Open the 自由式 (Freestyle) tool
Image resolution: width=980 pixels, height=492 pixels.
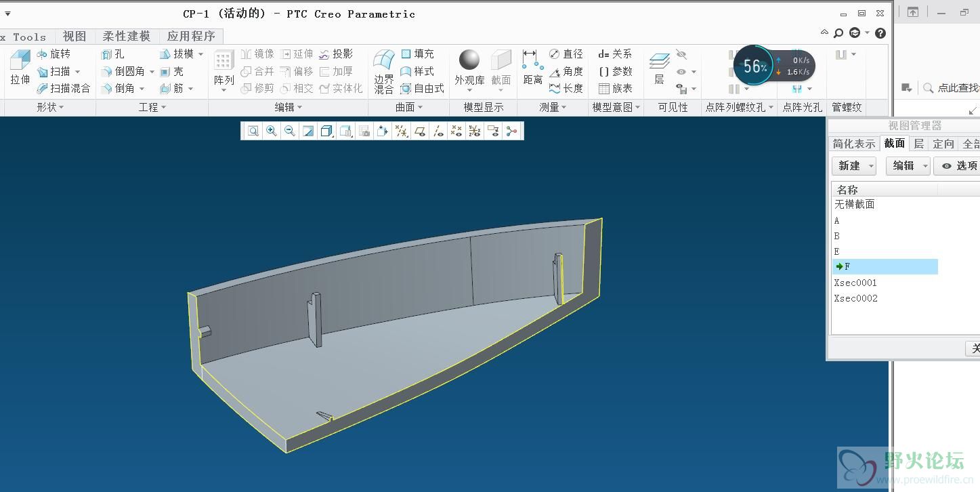click(422, 88)
